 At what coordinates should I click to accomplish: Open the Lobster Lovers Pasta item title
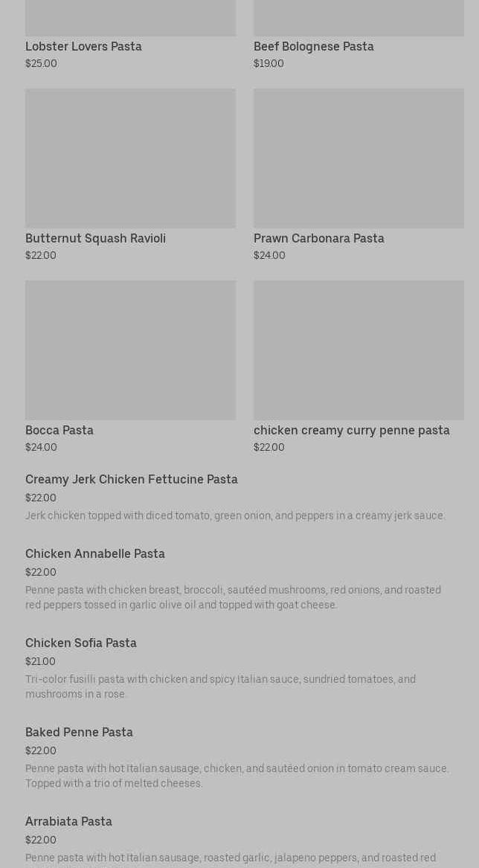click(83, 47)
